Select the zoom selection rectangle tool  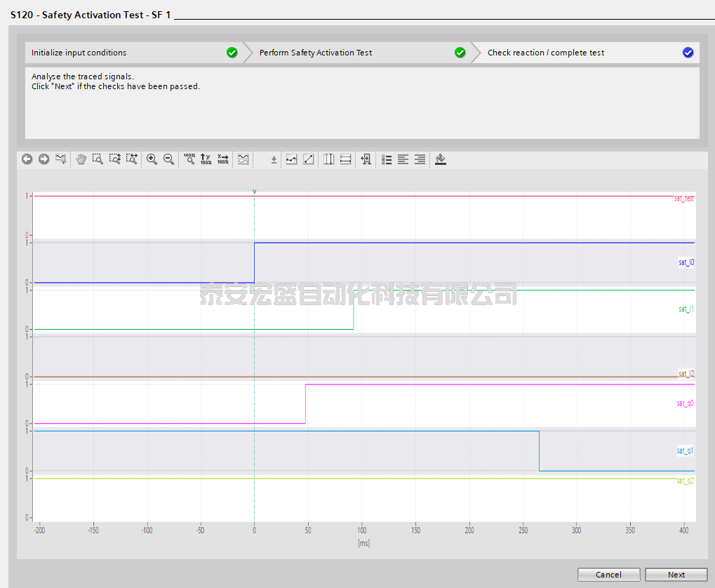(x=98, y=159)
